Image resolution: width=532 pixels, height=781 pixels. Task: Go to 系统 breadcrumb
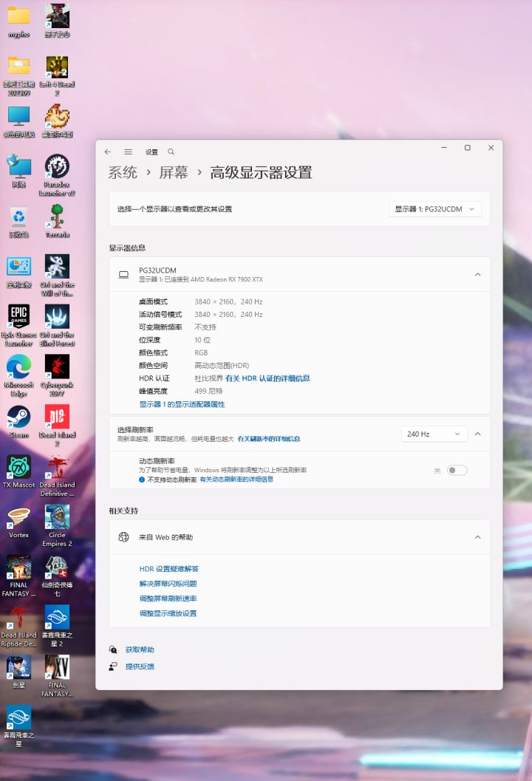[x=123, y=172]
